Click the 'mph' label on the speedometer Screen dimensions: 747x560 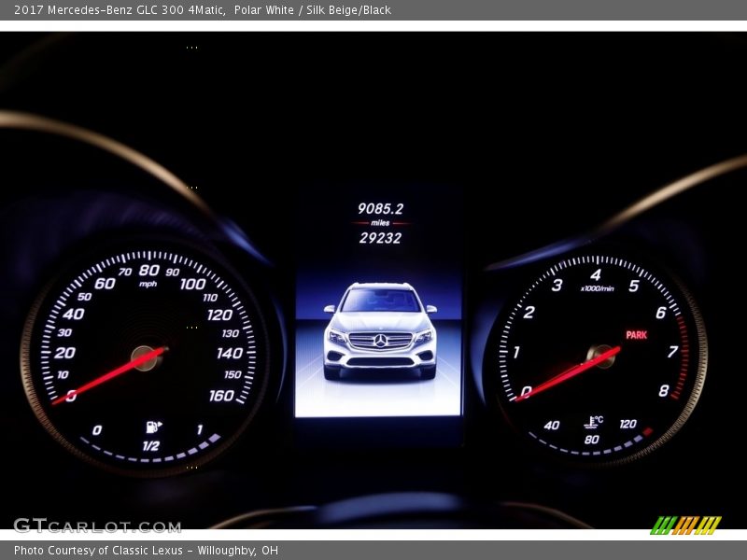148,285
